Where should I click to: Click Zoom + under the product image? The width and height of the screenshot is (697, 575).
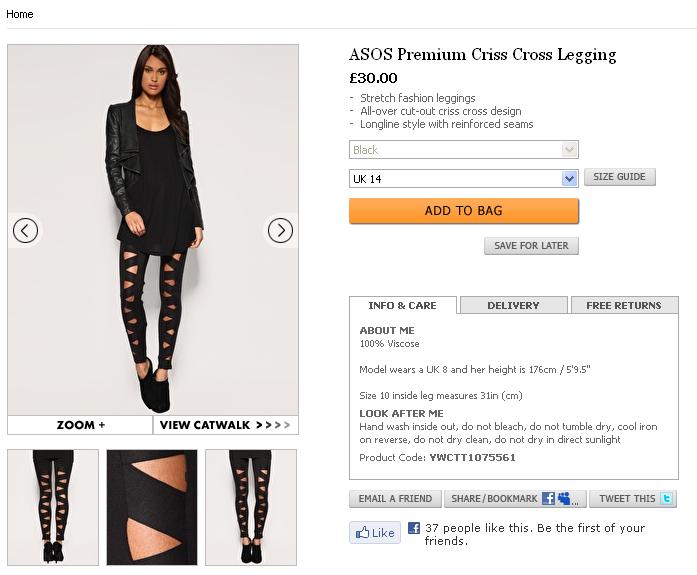[80, 425]
